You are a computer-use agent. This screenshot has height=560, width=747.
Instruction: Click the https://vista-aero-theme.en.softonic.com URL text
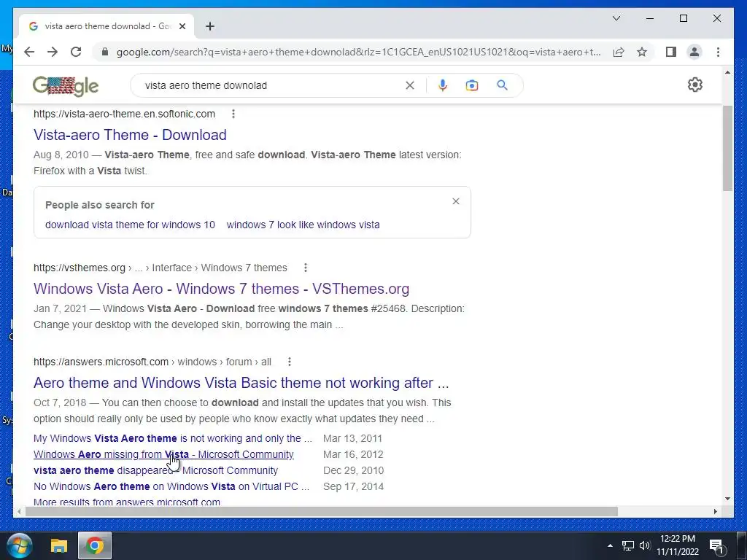pyautogui.click(x=124, y=114)
